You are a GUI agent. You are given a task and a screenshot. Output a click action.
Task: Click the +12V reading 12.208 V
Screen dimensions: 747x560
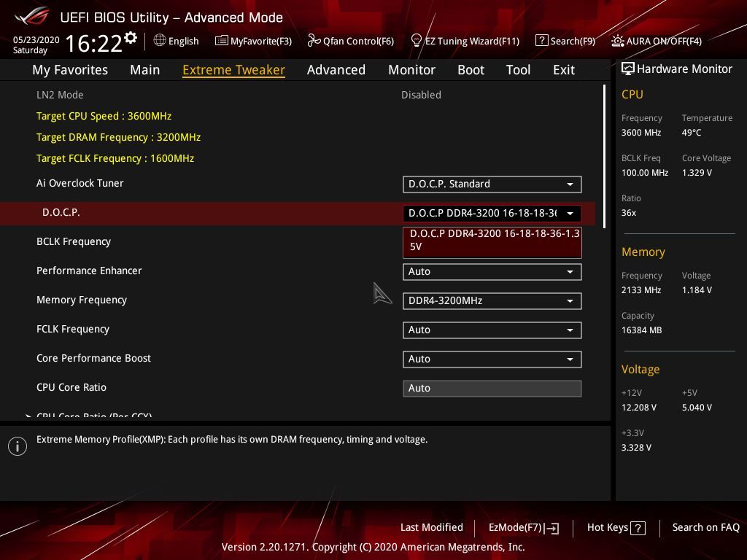pyautogui.click(x=639, y=408)
